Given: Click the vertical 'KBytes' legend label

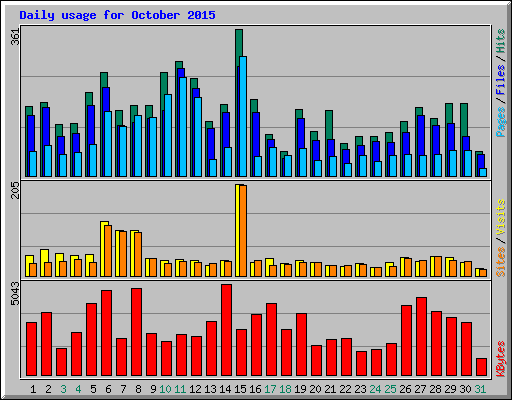Looking at the screenshot, I should [x=500, y=359].
